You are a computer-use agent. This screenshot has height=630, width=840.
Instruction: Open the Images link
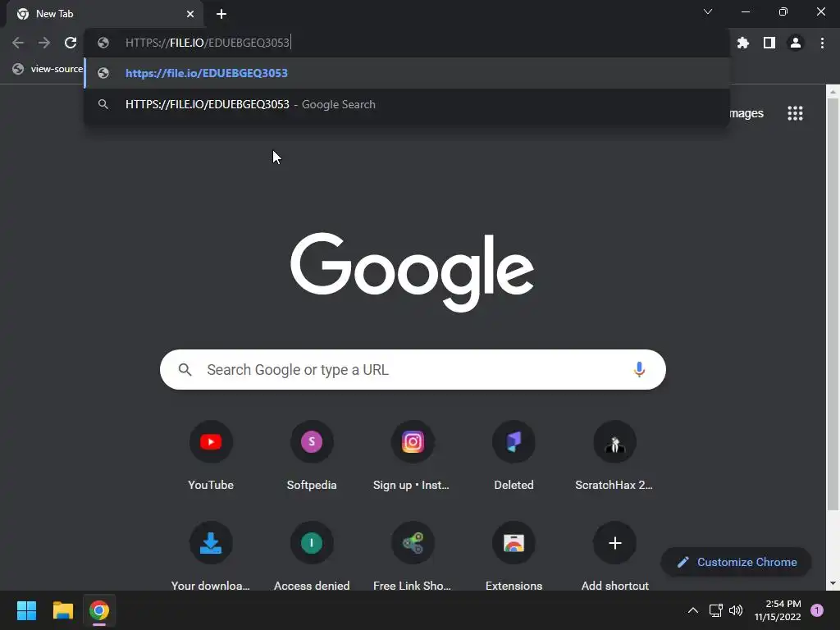746,113
